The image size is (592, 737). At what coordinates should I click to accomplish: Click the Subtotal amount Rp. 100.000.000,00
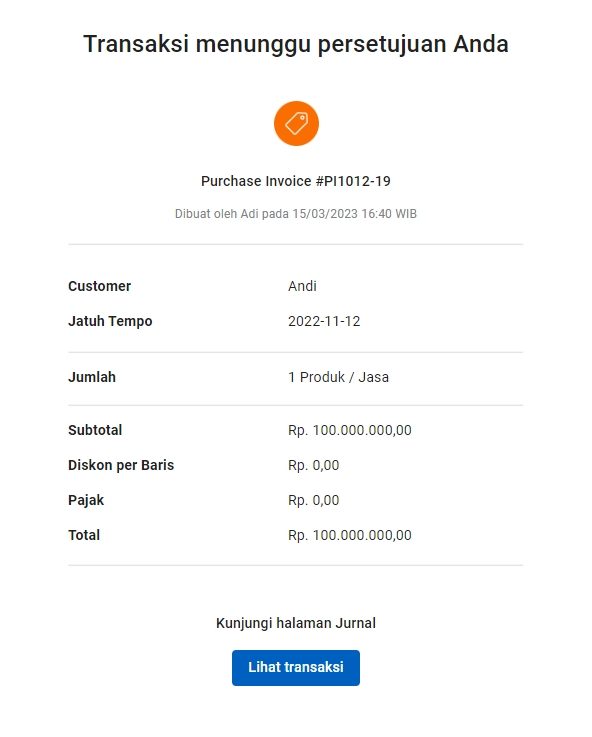[350, 430]
